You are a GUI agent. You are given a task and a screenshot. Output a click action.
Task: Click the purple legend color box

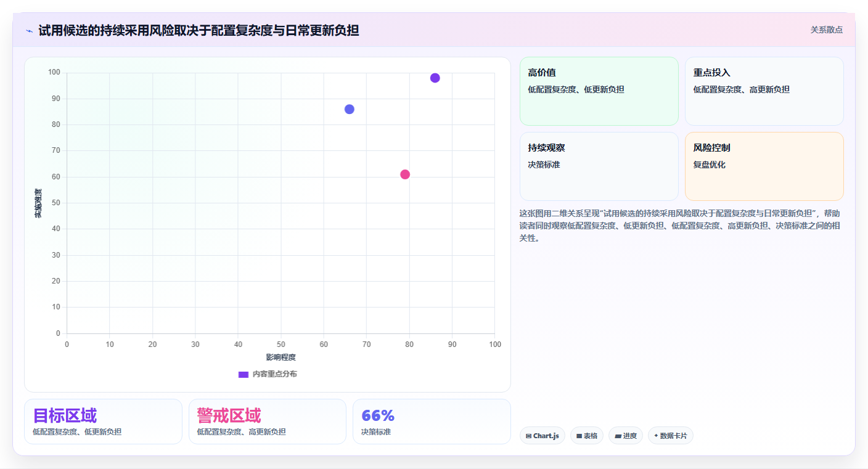[x=243, y=374]
